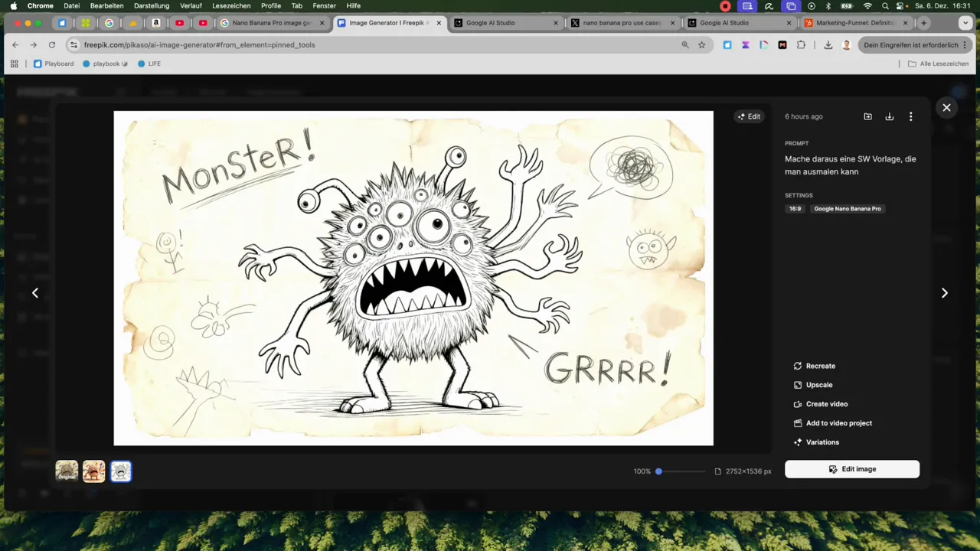Click the Edit sparkle button above the image
Viewport: 980px width, 551px height.
pyautogui.click(x=748, y=117)
